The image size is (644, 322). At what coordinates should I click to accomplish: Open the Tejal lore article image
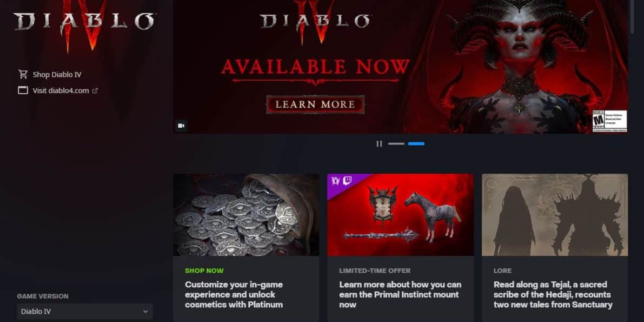click(555, 215)
